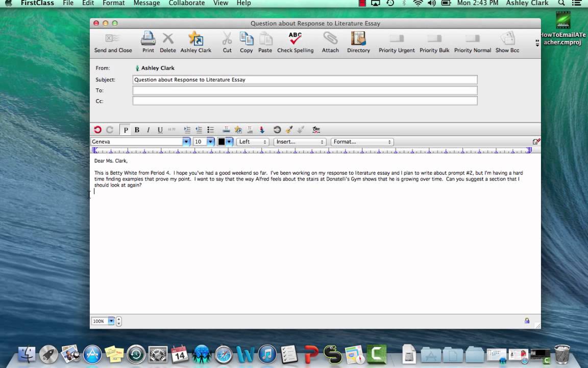Click the zoom level stepper arrows
This screenshot has width=588, height=368.
119,321
